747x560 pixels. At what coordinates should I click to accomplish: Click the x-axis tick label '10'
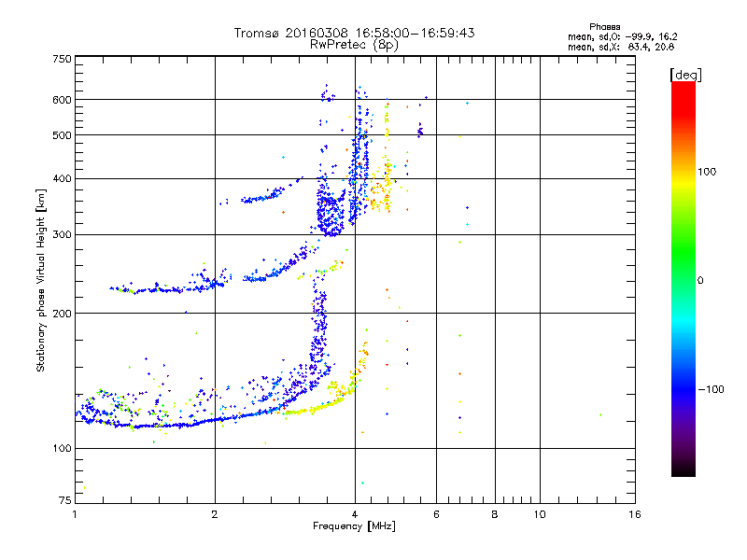coord(540,514)
